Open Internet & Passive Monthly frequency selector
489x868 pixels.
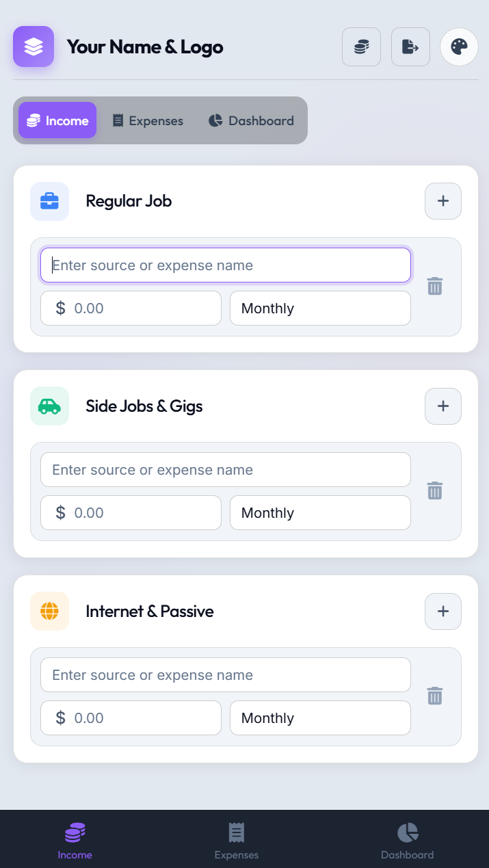point(320,718)
